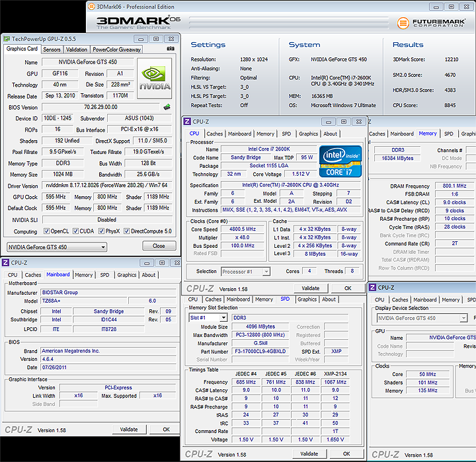Open the PowerColor Giveaway tab
The width and height of the screenshot is (476, 462).
[x=116, y=49]
